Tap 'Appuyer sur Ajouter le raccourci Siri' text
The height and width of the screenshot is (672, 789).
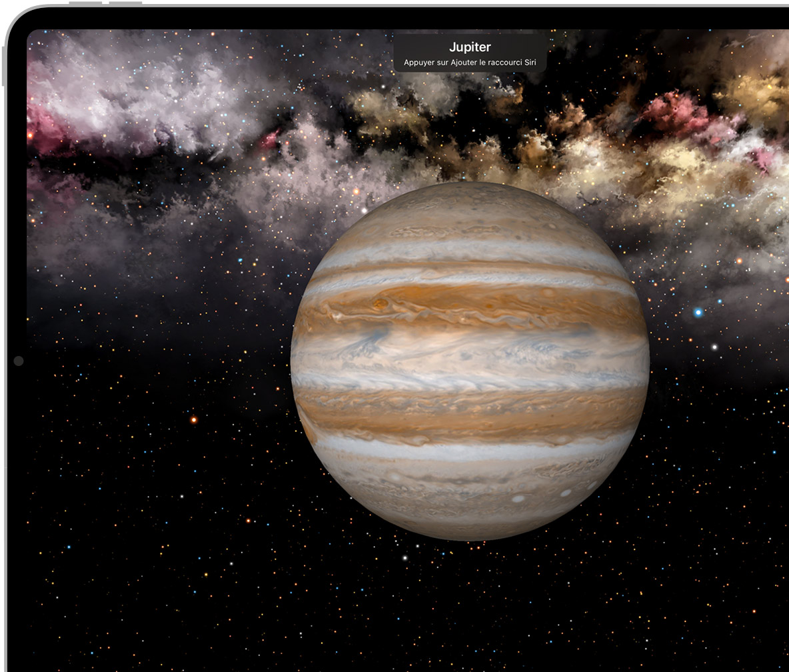[470, 63]
